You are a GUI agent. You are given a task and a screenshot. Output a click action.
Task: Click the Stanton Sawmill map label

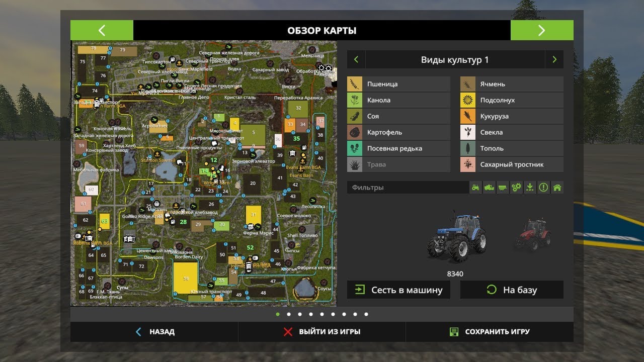(x=158, y=160)
